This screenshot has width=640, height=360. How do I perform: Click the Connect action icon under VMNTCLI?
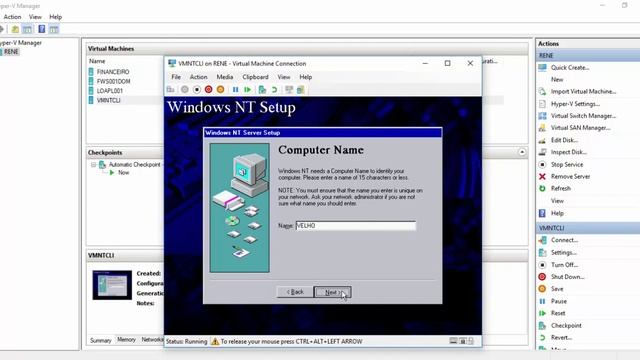click(x=542, y=240)
